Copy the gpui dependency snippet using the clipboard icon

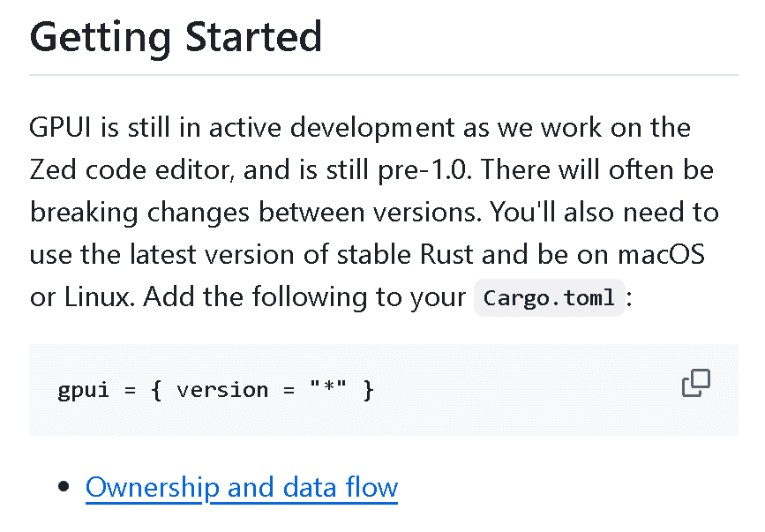pos(696,383)
